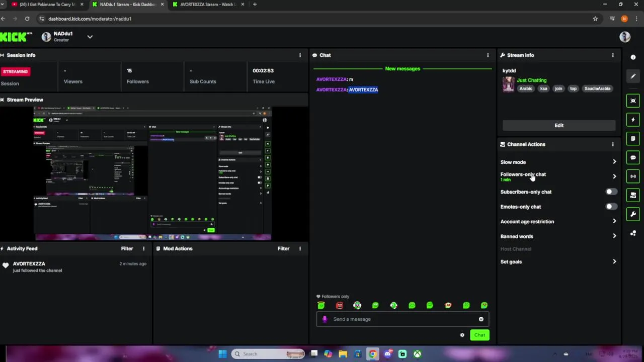
Task: Focus the Send a message field
Action: pyautogui.click(x=403, y=319)
